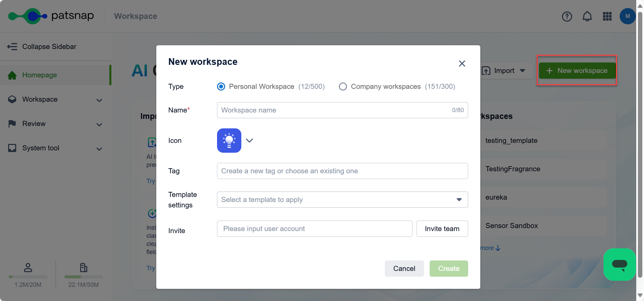
Task: Click the user avatar M
Action: (627, 16)
